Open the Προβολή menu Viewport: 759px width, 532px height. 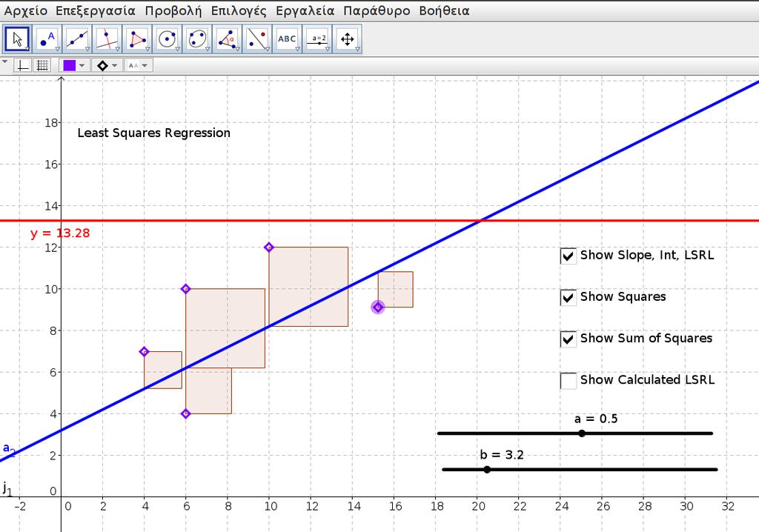pos(173,10)
